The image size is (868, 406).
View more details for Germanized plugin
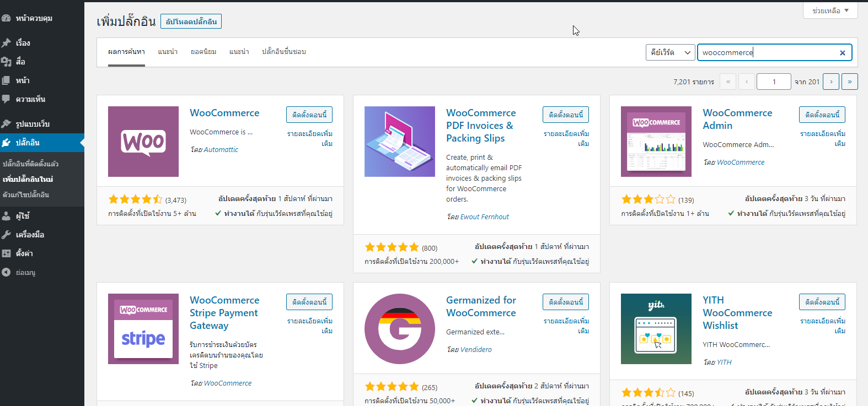pyautogui.click(x=566, y=326)
